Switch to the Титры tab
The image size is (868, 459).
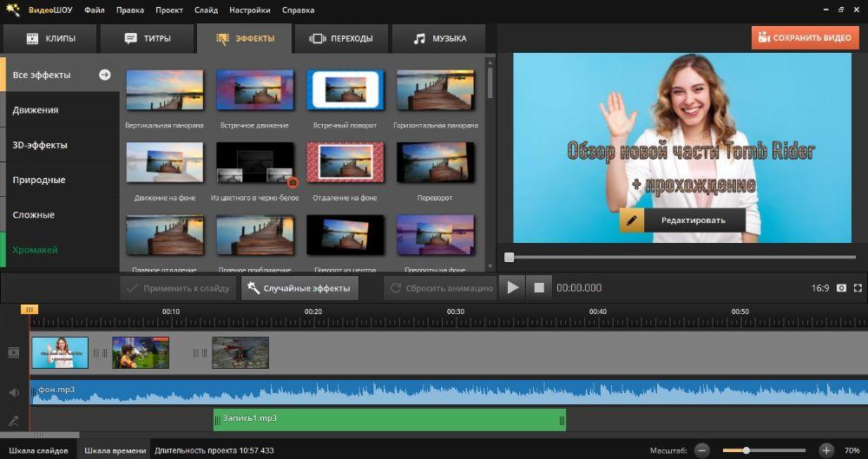click(148, 39)
